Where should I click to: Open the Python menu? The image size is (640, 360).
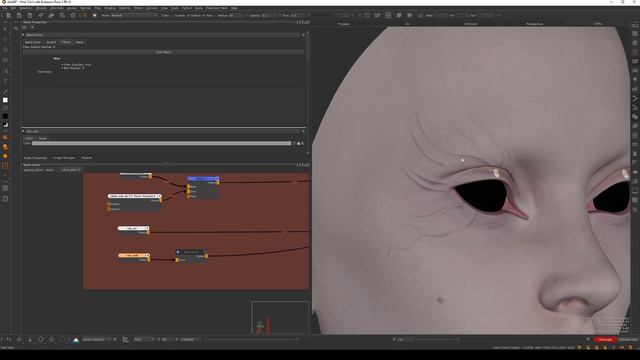(x=187, y=8)
